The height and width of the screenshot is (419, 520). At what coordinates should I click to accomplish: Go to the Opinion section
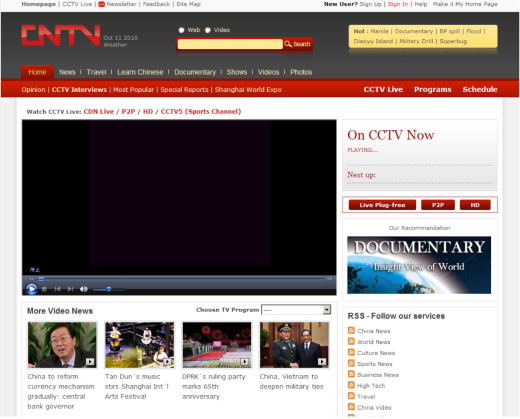(33, 90)
